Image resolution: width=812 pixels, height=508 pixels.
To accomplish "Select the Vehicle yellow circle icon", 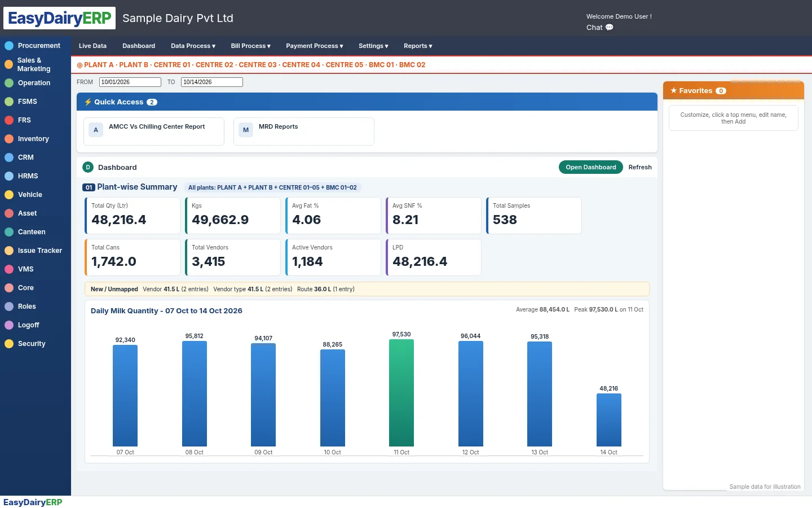I will click(9, 195).
